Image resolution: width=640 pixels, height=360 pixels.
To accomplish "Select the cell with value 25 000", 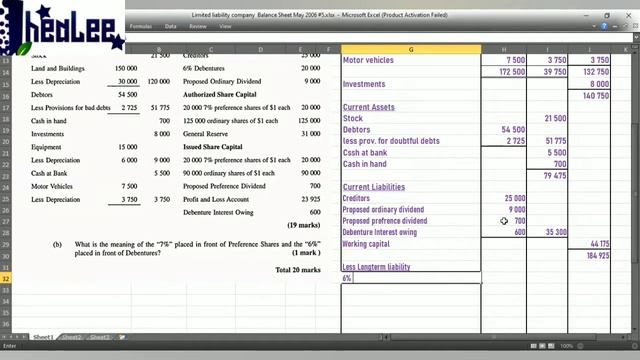I will point(504,198).
